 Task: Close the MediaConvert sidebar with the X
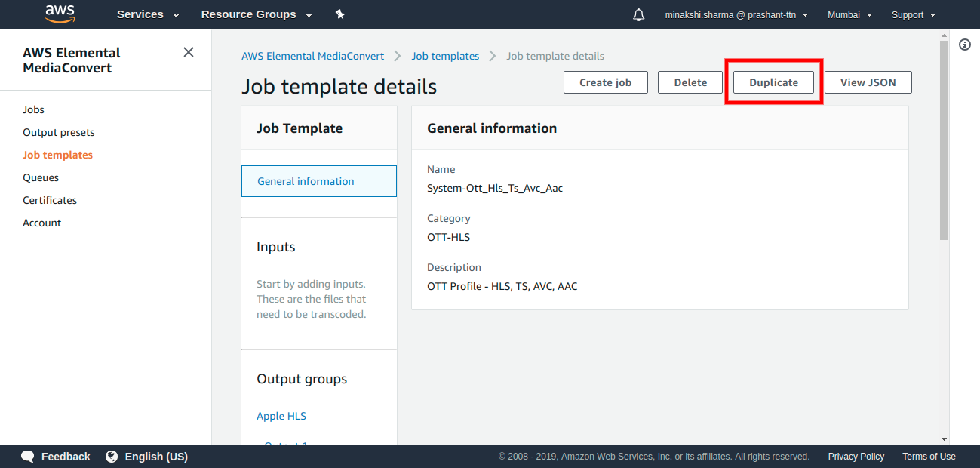[189, 52]
